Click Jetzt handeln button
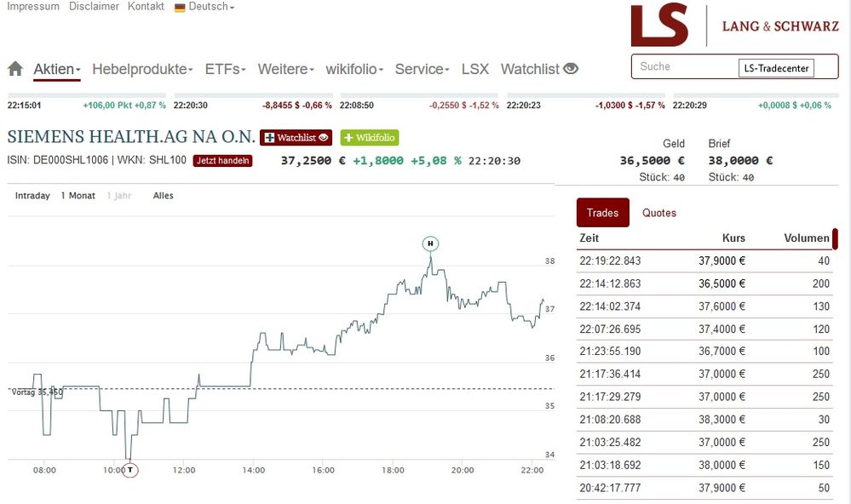The height and width of the screenshot is (504, 851). click(x=222, y=161)
